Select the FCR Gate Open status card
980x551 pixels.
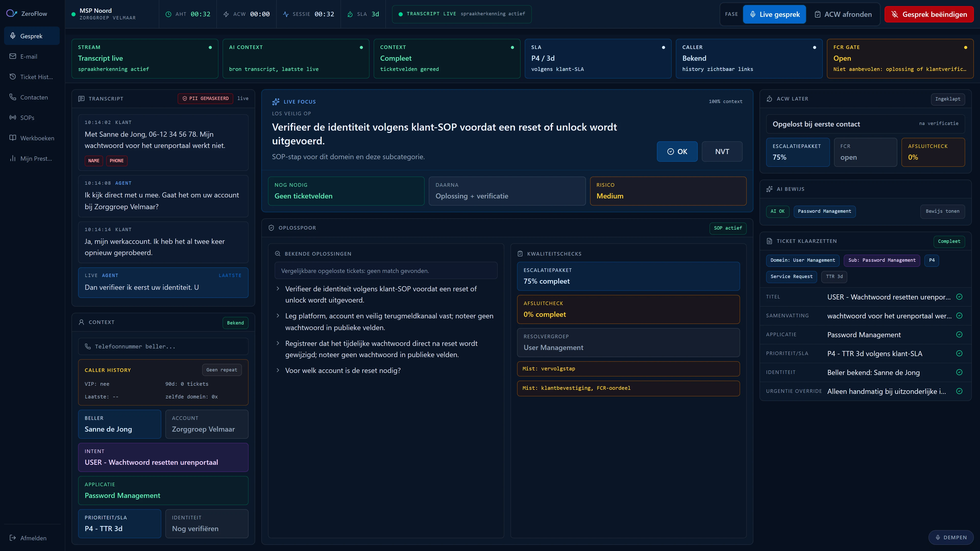(x=900, y=59)
